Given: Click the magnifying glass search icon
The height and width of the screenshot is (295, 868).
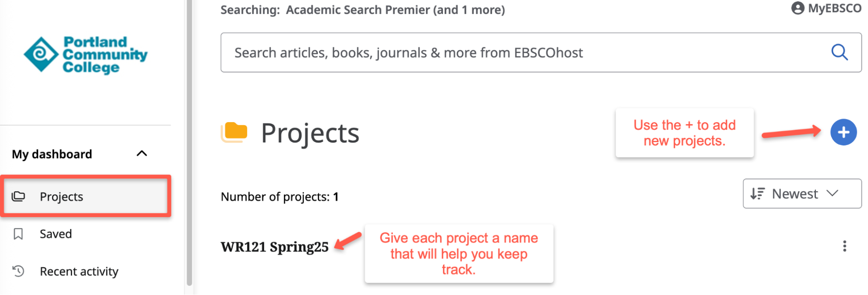Looking at the screenshot, I should pos(840,52).
